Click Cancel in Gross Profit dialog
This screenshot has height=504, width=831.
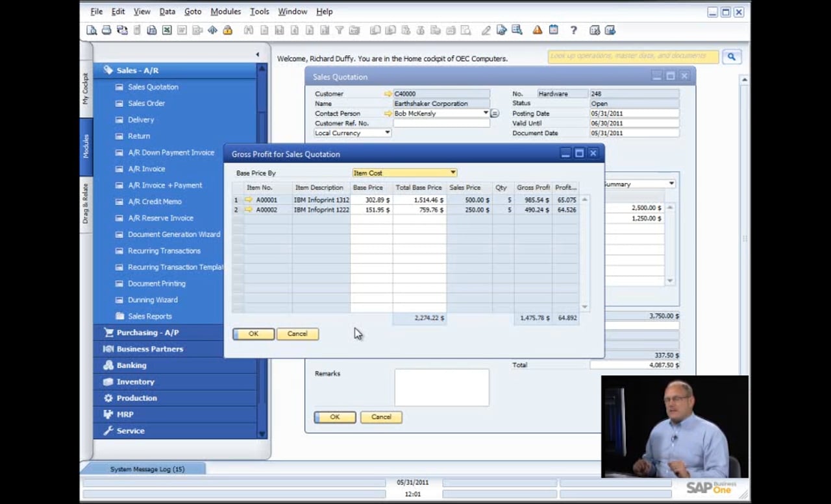297,334
